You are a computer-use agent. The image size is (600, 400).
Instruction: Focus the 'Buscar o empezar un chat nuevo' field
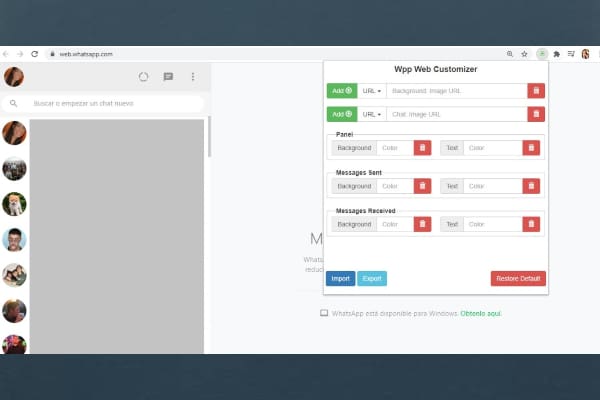coord(103,103)
